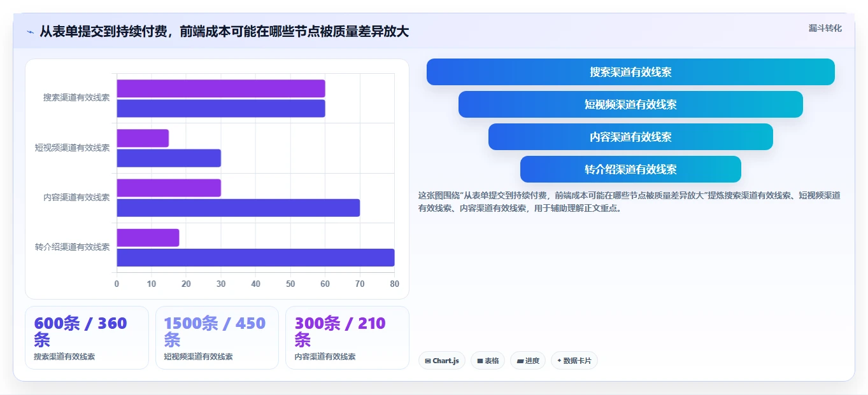Viewport: 868px width, 395px height.
Task: Click the x-axis tick value 80
Action: [395, 284]
